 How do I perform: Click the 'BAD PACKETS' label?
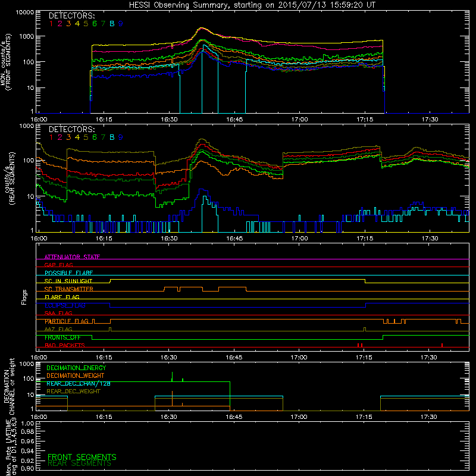[x=65, y=346]
